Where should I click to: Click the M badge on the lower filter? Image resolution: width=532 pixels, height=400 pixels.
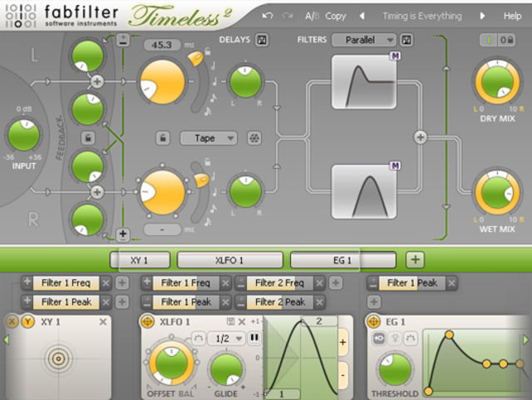coord(395,165)
